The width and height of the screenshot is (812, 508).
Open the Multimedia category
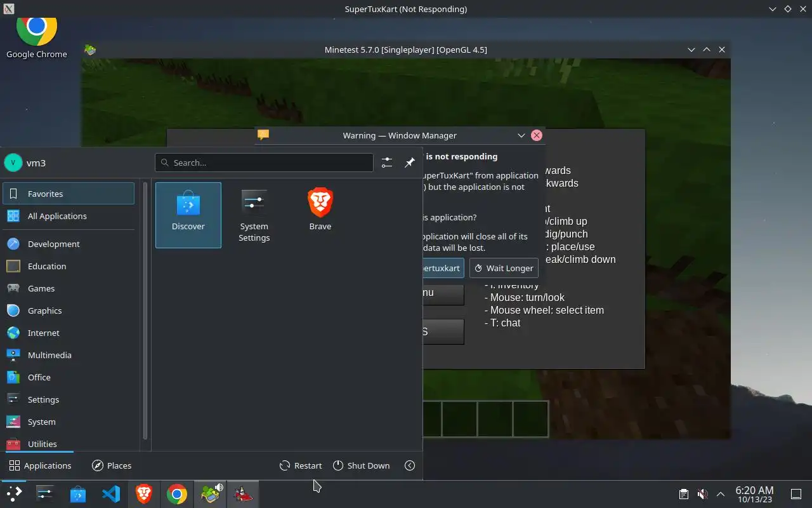pos(69,355)
